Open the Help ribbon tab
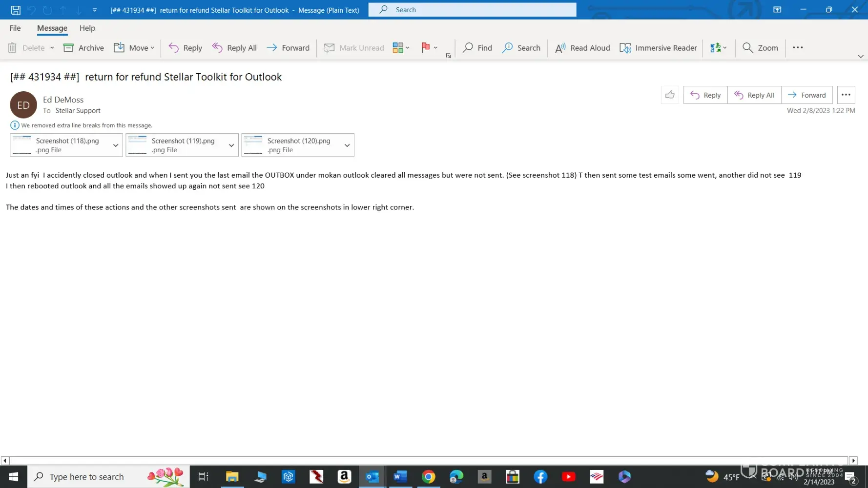868x488 pixels. tap(87, 28)
